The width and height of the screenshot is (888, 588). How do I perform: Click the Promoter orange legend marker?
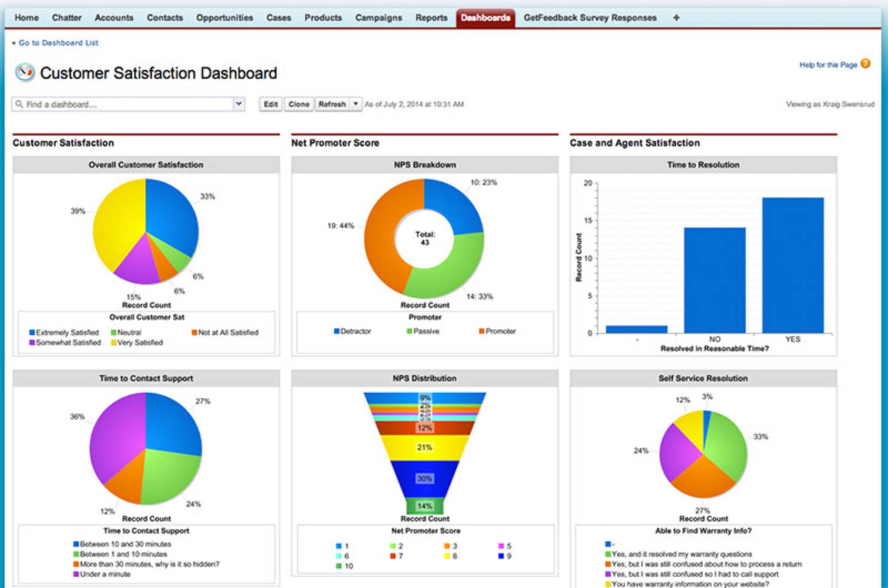pyautogui.click(x=481, y=331)
